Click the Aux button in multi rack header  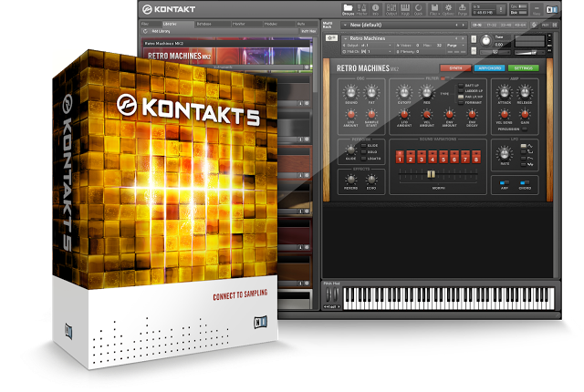point(547,25)
